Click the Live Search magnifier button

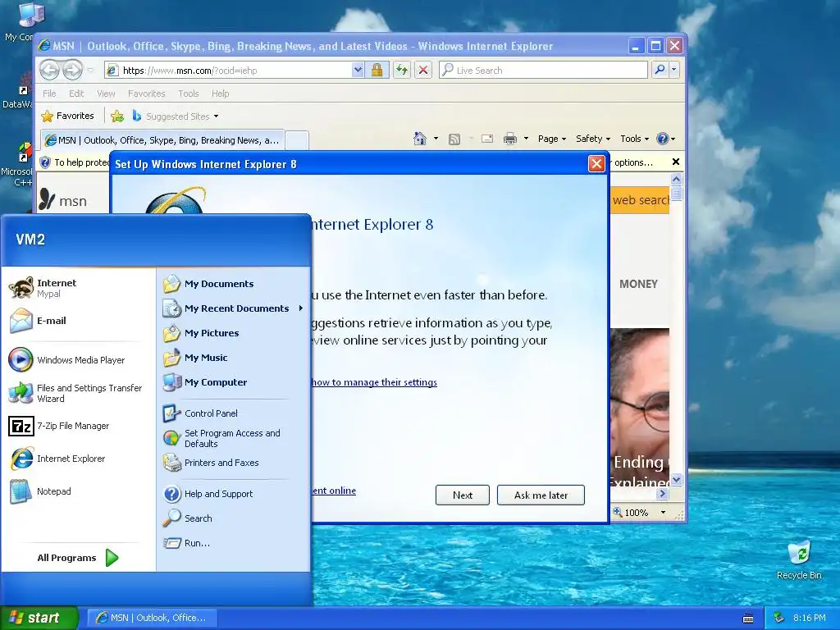click(660, 70)
